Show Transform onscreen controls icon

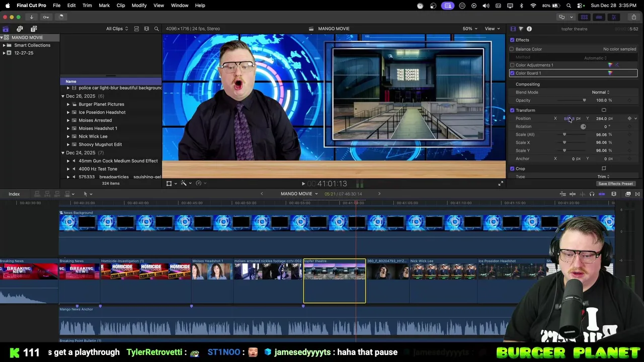pyautogui.click(x=604, y=110)
